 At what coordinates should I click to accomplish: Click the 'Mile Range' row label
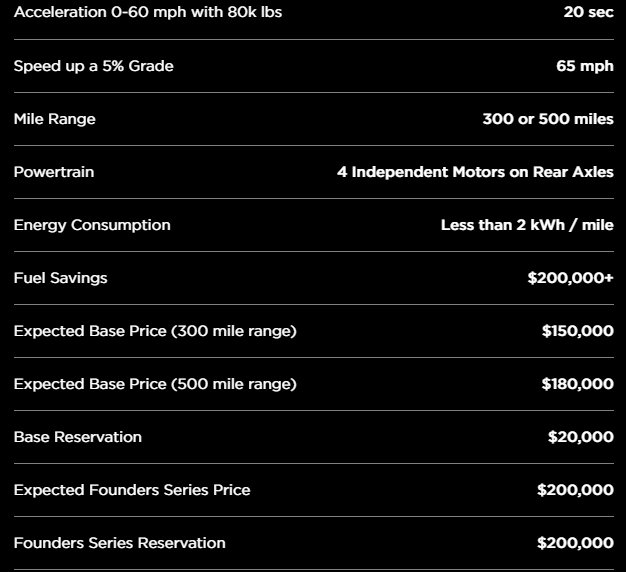[55, 119]
